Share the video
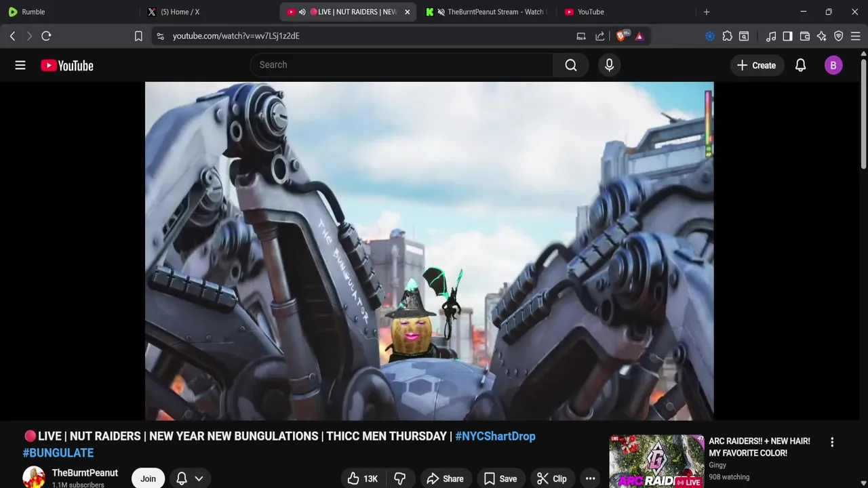The width and height of the screenshot is (868, 488). point(445,479)
